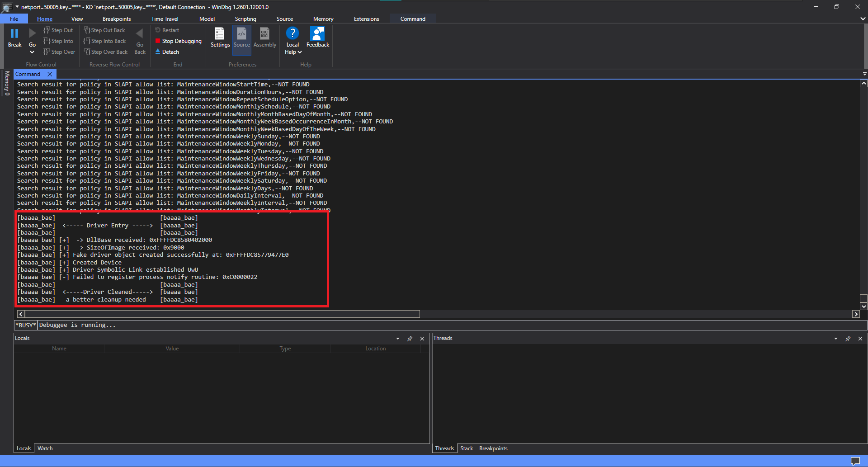Viewport: 868px width, 467px height.
Task: Close the Command tab
Action: (x=50, y=74)
